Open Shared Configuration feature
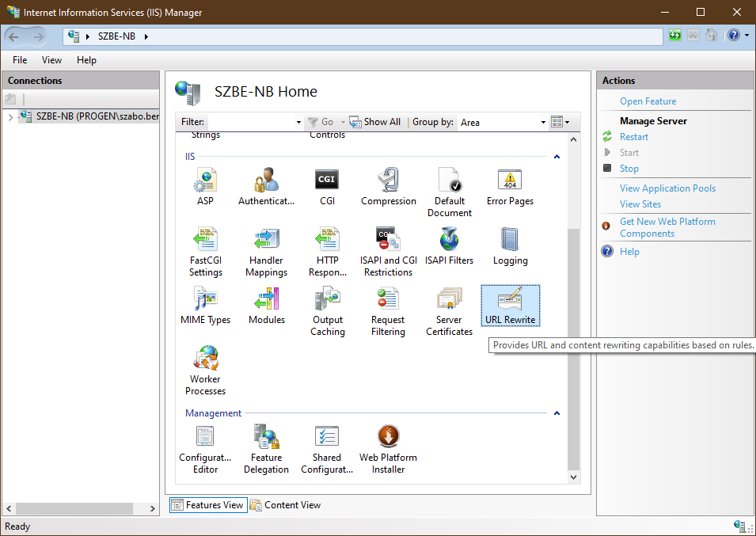Screen dimensions: 756x536 click(327, 449)
